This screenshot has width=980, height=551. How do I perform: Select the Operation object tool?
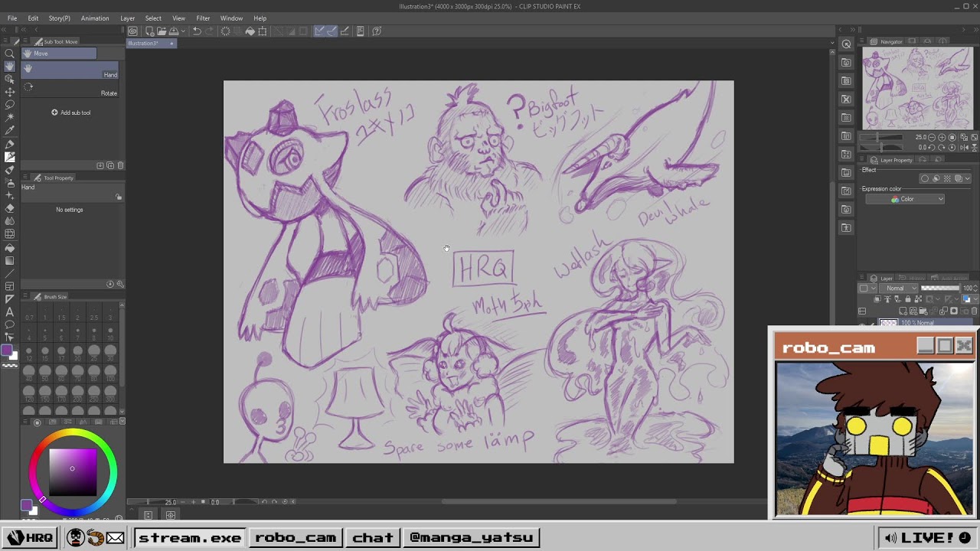pyautogui.click(x=10, y=80)
